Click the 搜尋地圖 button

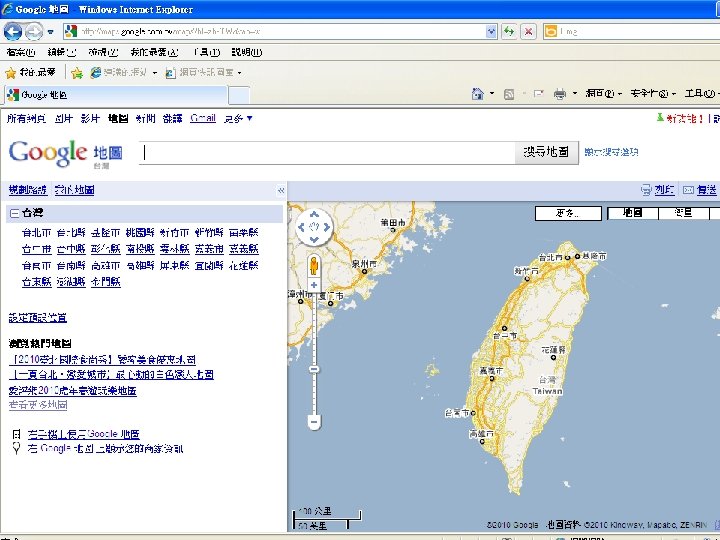click(x=546, y=152)
